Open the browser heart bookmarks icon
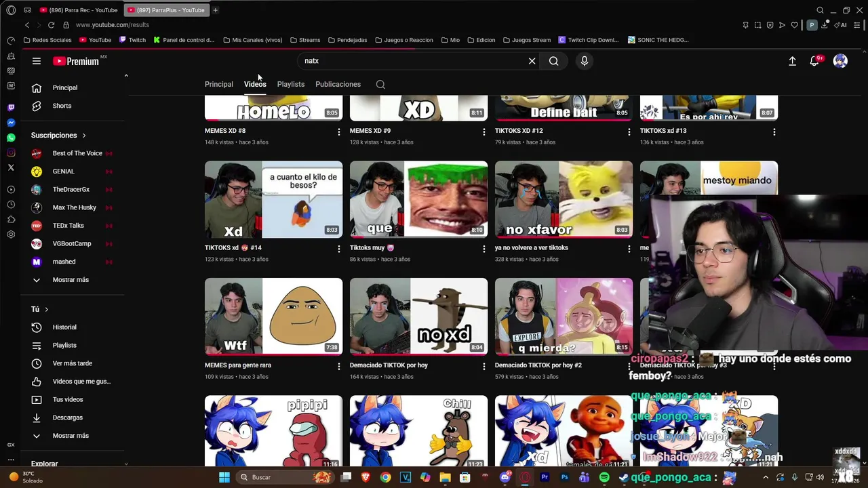The image size is (868, 488). (x=794, y=25)
